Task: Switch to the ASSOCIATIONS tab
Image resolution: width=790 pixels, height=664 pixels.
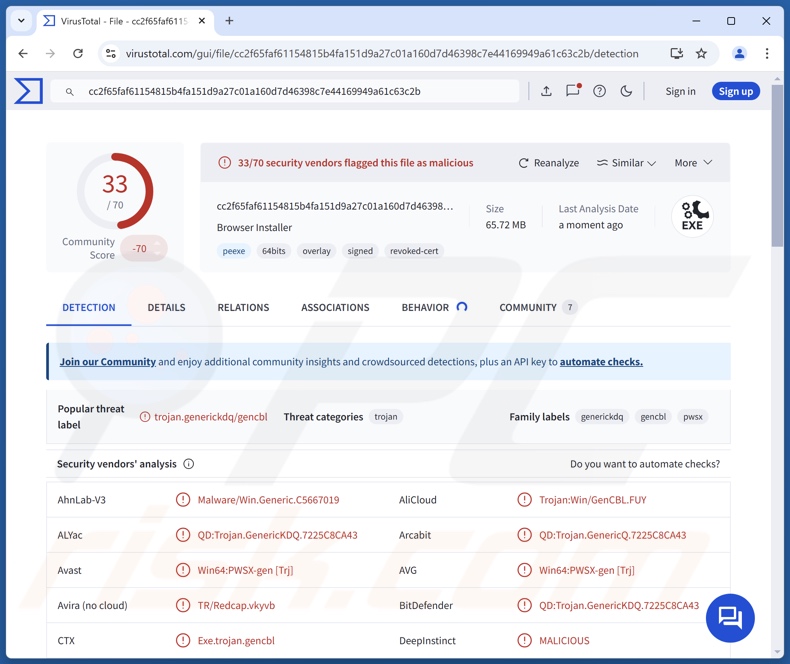Action: pos(335,307)
